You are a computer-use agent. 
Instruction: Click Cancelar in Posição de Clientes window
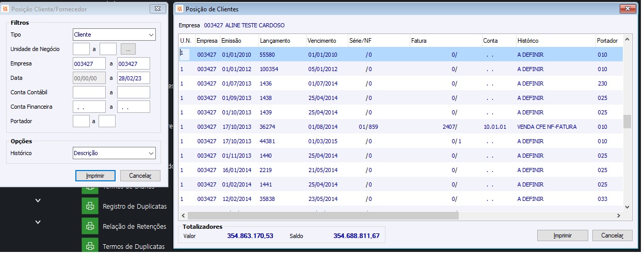coord(612,235)
